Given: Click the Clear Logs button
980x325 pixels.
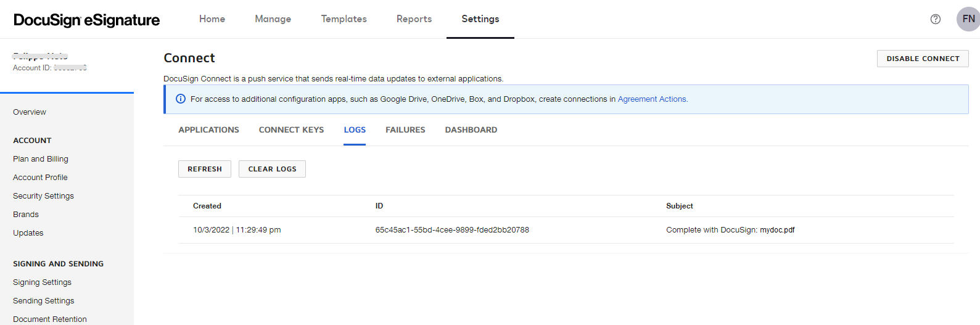Looking at the screenshot, I should [272, 169].
